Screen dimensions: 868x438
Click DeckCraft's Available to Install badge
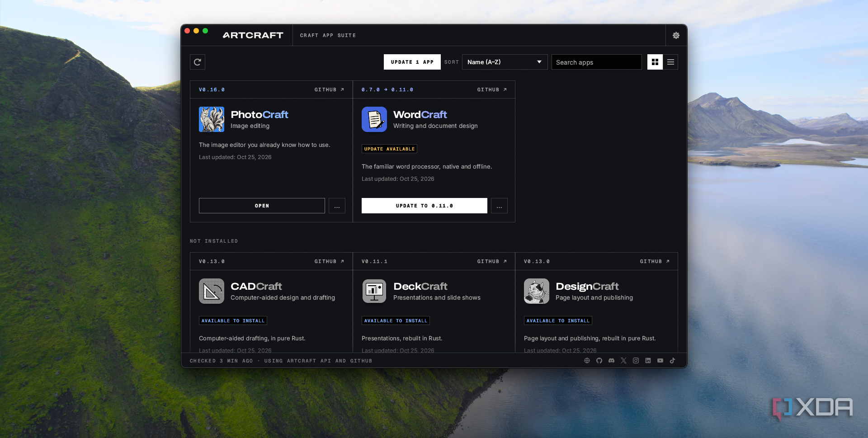point(396,320)
